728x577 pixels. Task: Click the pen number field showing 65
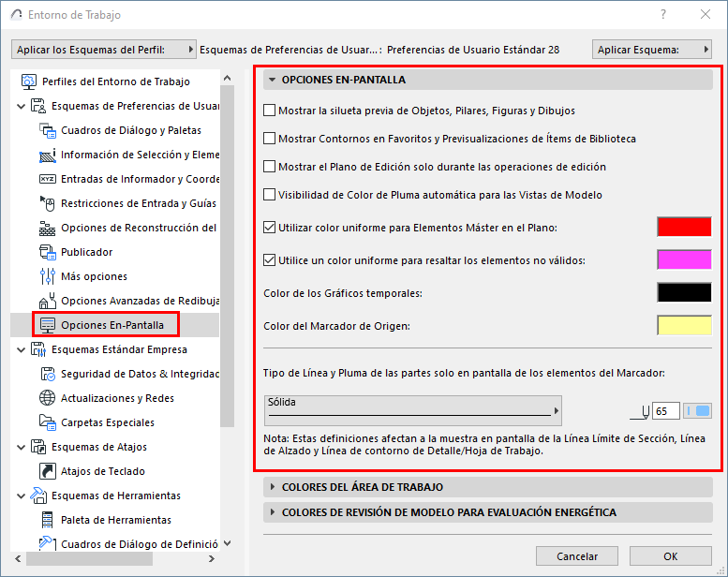666,411
